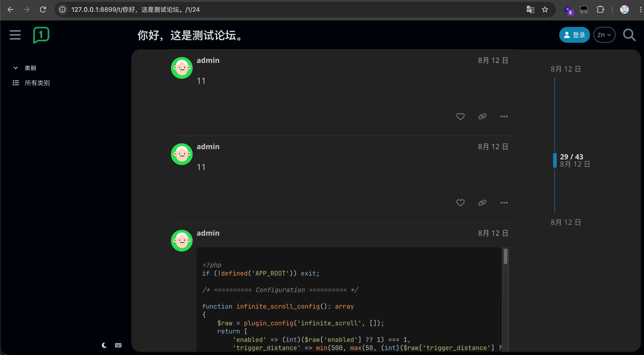The width and height of the screenshot is (644, 355).
Task: Toggle dark mode moon icon
Action: (104, 345)
